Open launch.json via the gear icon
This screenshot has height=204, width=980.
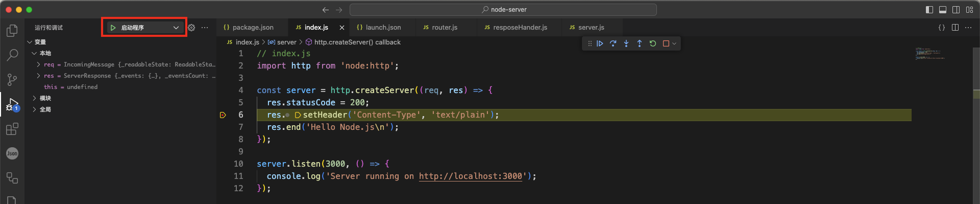point(191,28)
